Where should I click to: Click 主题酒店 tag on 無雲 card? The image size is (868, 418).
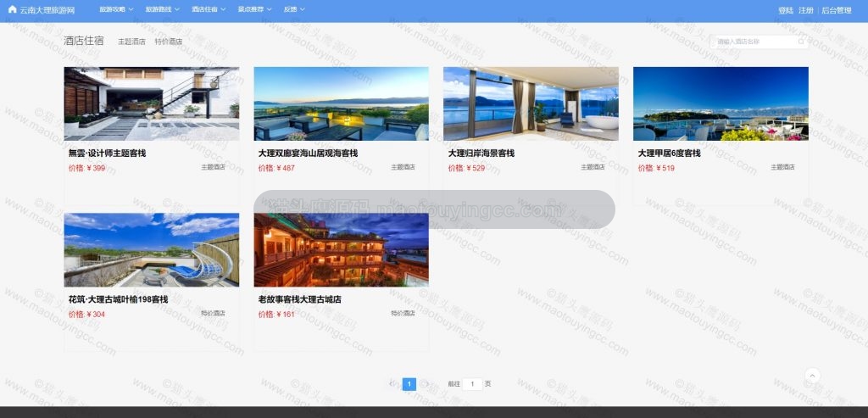pos(213,167)
